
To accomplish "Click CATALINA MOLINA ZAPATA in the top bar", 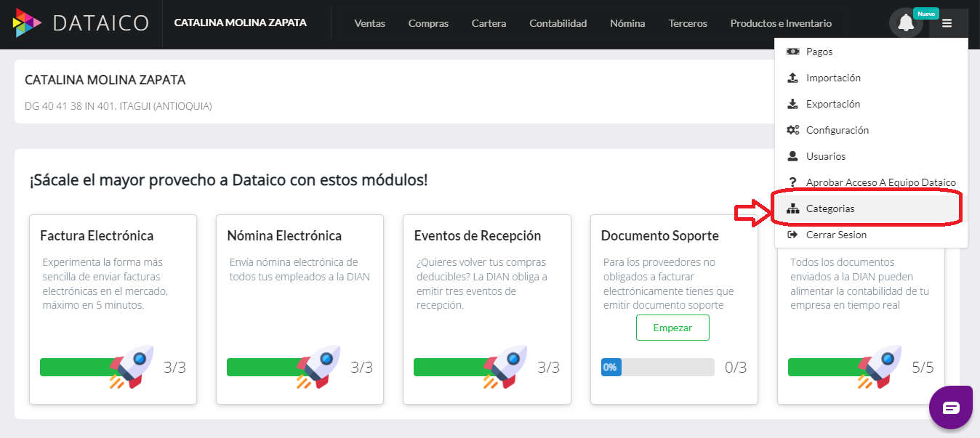I will [241, 23].
